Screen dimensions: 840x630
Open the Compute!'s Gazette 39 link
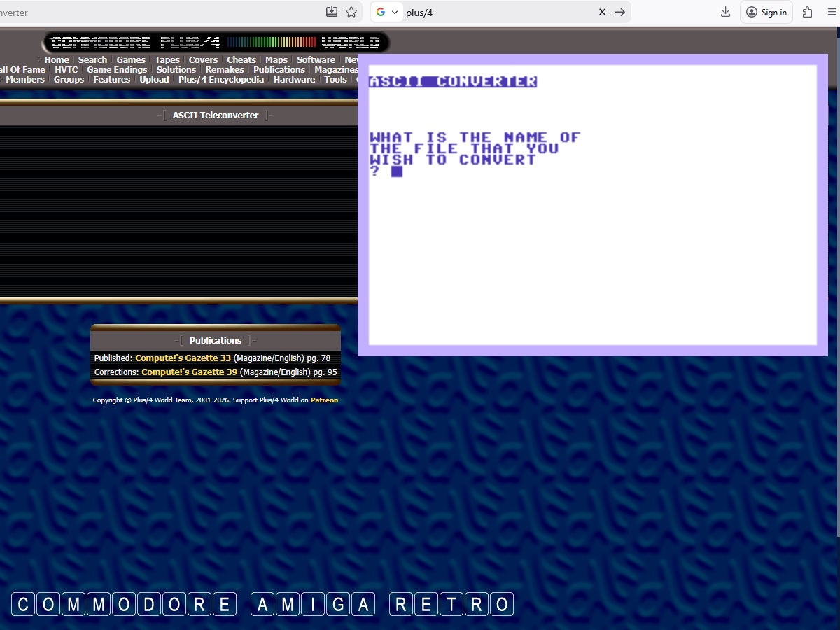pos(189,372)
